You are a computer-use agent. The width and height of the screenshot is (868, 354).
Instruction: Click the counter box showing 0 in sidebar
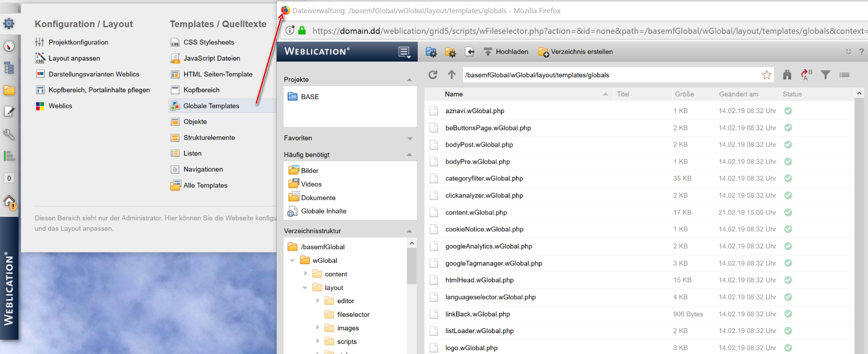[x=9, y=178]
